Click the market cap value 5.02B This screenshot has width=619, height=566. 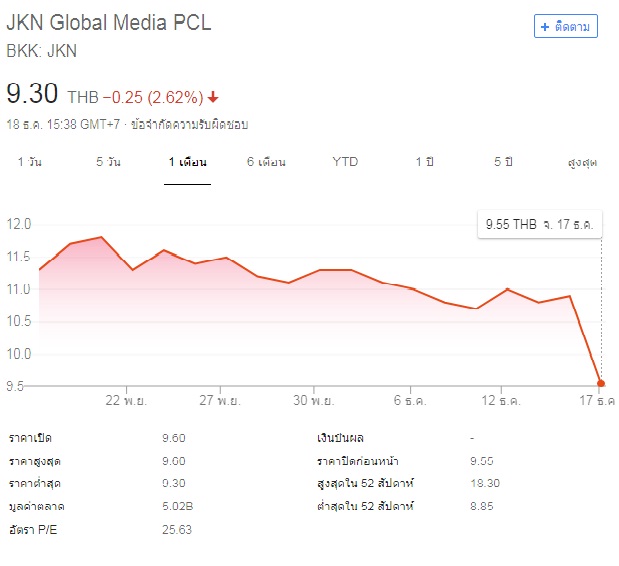(x=175, y=506)
